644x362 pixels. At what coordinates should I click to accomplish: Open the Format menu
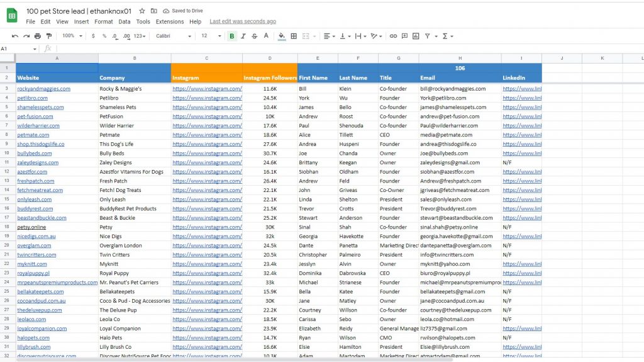(x=104, y=22)
